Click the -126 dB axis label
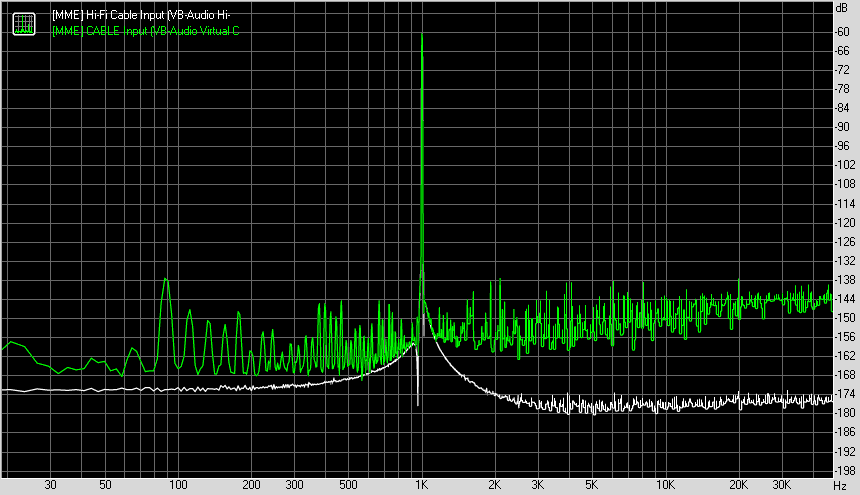This screenshot has width=860, height=495. pyautogui.click(x=845, y=242)
